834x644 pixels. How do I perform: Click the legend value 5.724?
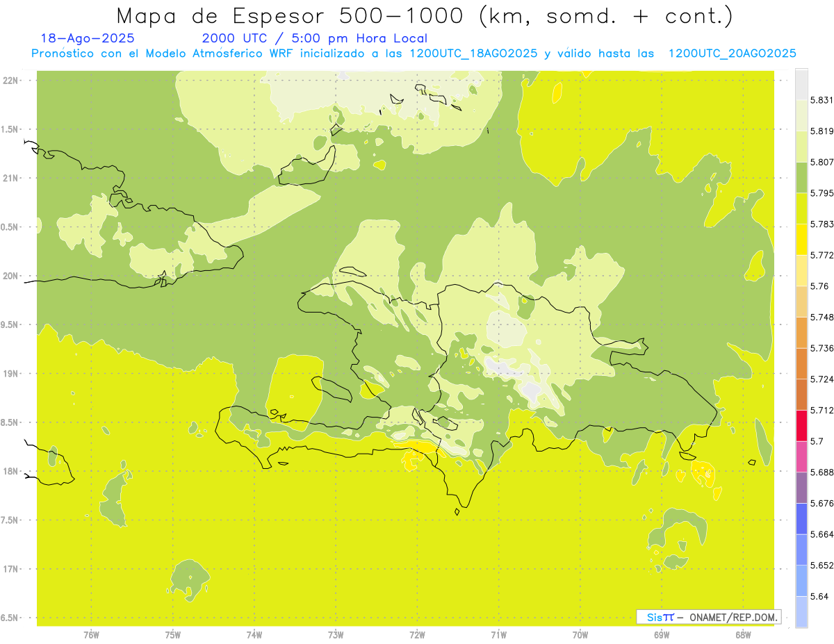tap(822, 379)
